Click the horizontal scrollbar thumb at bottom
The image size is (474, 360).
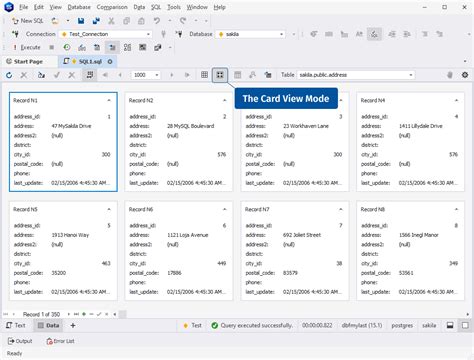pos(123,314)
